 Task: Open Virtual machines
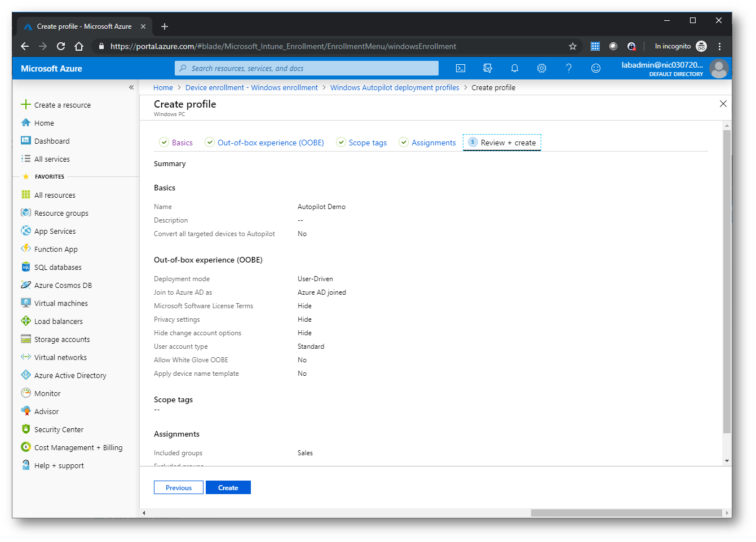[61, 303]
